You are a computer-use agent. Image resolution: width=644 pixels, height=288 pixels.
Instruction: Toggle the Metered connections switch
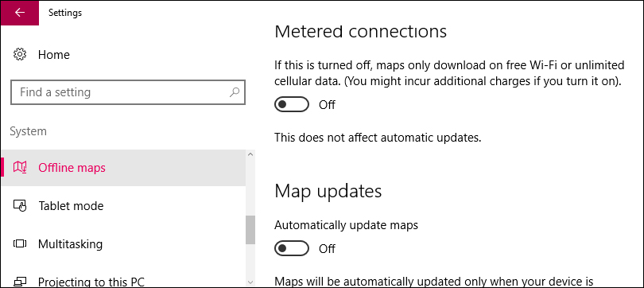[x=292, y=105]
